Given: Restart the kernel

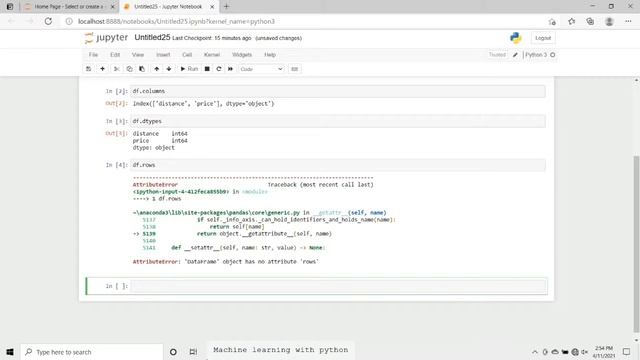Looking at the screenshot, I should tap(219, 69).
